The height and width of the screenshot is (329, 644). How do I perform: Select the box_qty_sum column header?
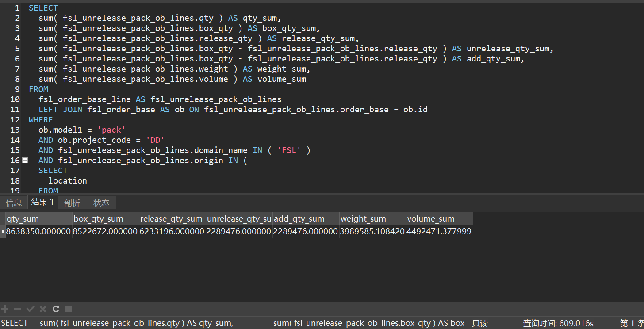click(x=106, y=218)
